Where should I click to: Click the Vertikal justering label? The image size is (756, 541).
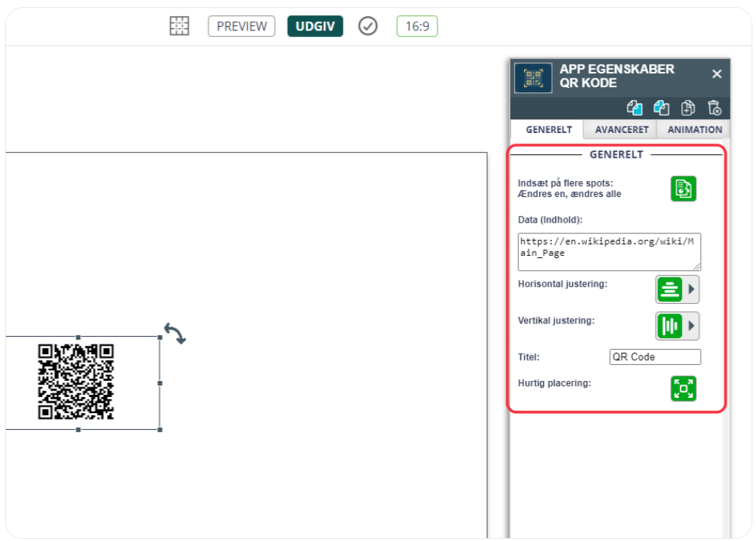coord(556,320)
